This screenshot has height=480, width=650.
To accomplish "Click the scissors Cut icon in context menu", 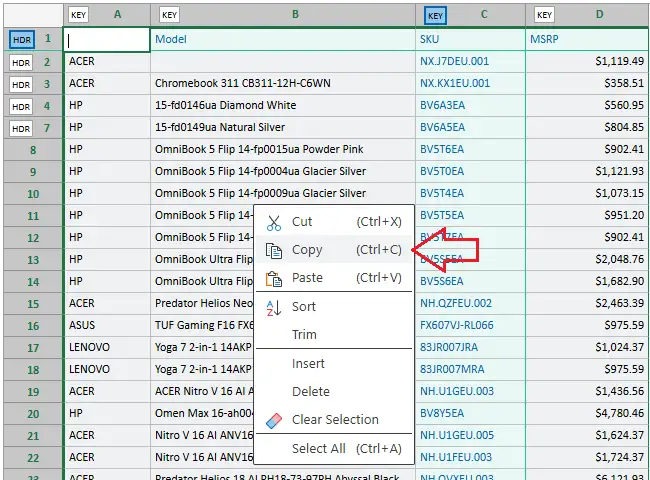I will tap(274, 223).
